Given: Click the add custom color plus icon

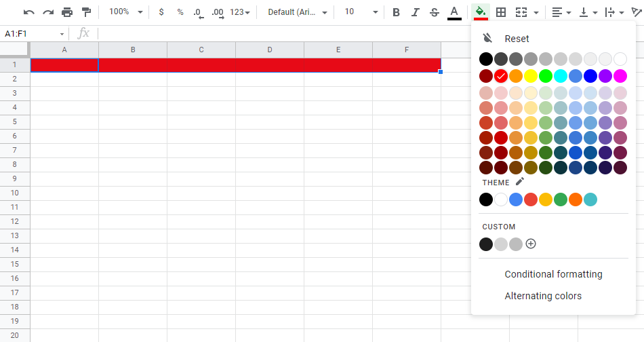Looking at the screenshot, I should 531,244.
